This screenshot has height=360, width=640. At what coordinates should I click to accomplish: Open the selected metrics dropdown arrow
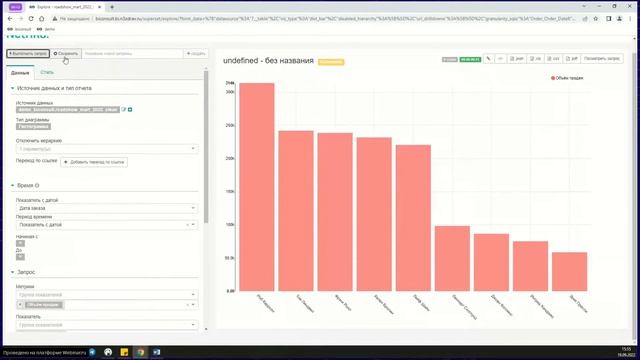click(193, 305)
